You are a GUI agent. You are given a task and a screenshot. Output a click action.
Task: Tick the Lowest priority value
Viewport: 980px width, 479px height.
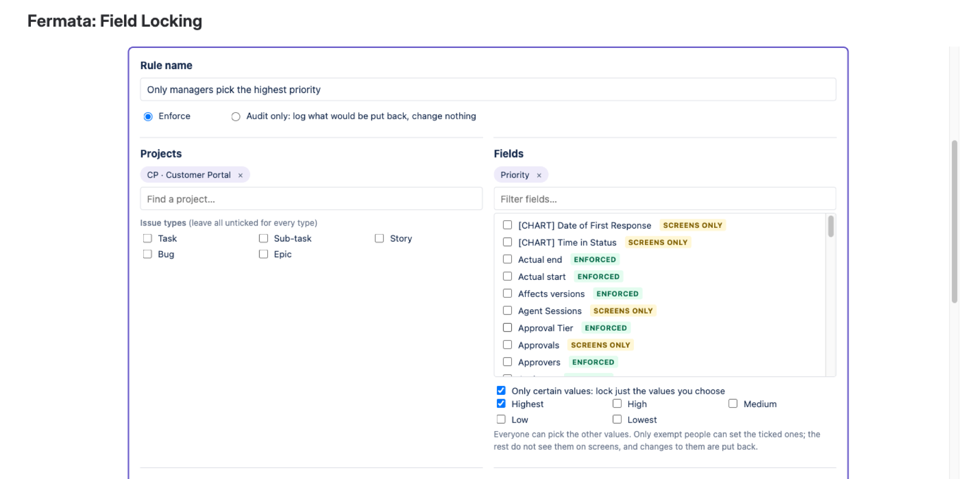(617, 419)
